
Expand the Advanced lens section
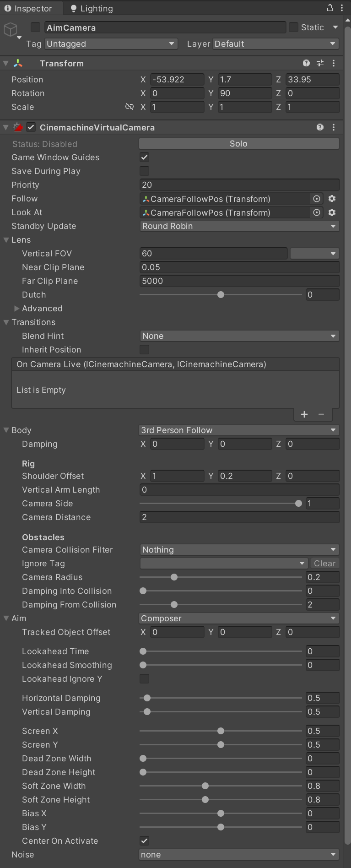point(17,308)
